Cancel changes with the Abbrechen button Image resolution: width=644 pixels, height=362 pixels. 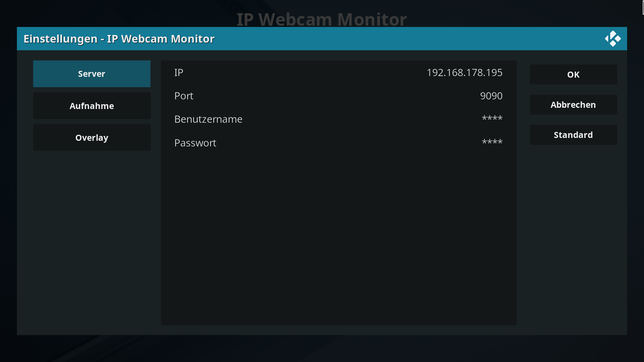coord(573,105)
